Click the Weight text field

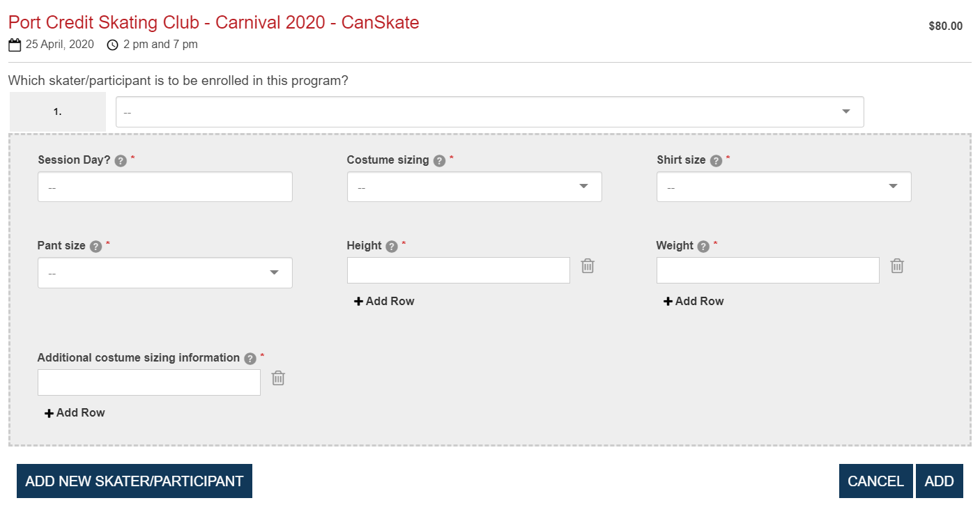[x=767, y=270]
